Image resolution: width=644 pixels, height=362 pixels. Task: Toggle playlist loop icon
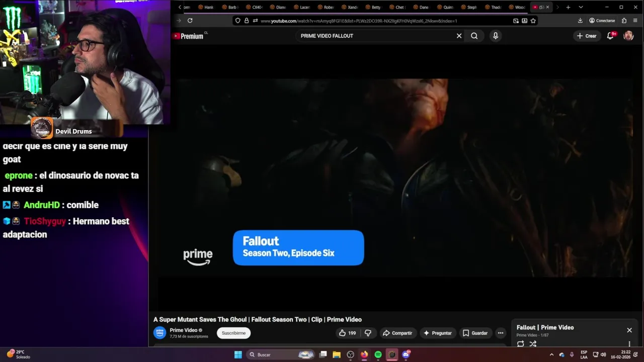tap(521, 344)
